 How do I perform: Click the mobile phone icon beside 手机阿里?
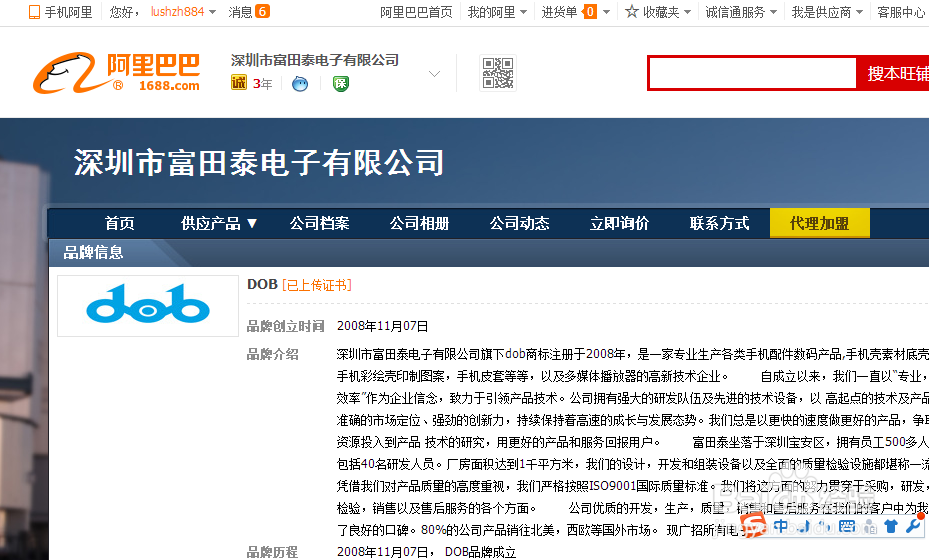coord(34,12)
